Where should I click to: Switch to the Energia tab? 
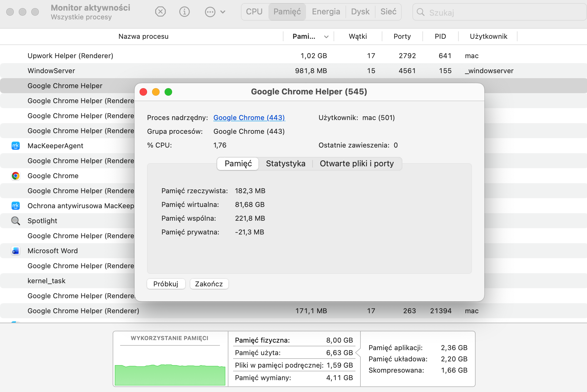point(326,12)
